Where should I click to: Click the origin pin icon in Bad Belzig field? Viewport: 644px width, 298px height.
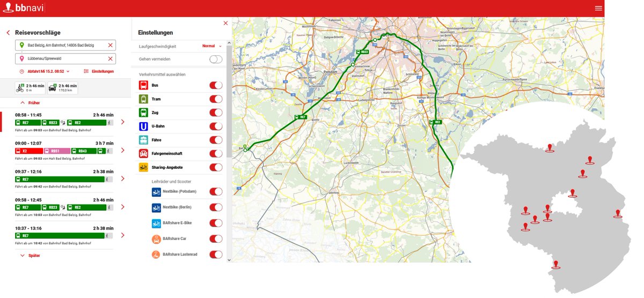[x=22, y=45]
